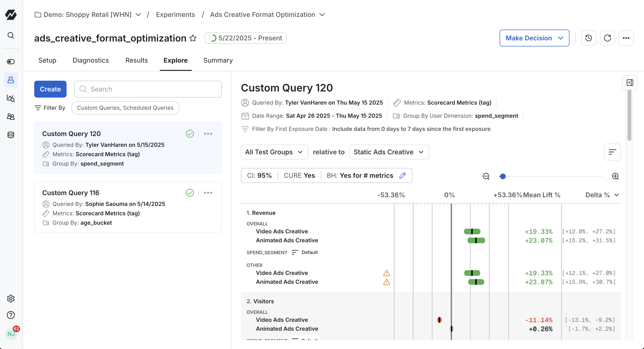Edit BH metrics using the pencil icon

(403, 175)
